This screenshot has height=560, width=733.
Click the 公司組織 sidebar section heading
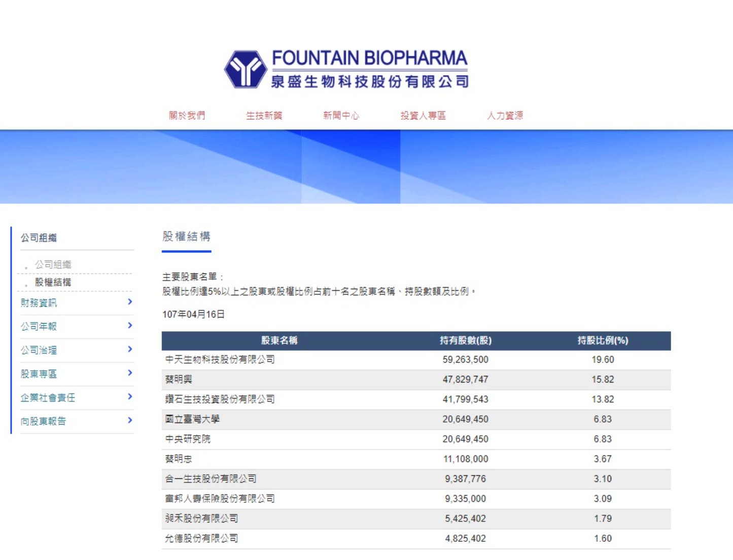point(39,238)
